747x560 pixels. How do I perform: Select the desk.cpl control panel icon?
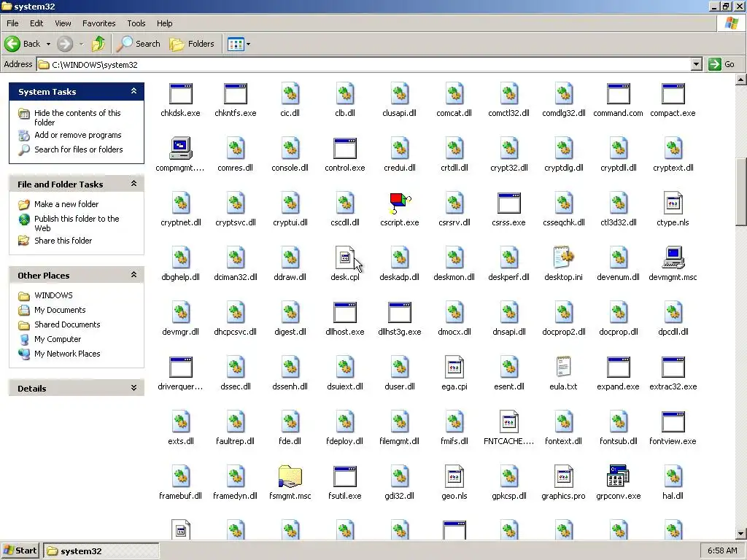(345, 257)
